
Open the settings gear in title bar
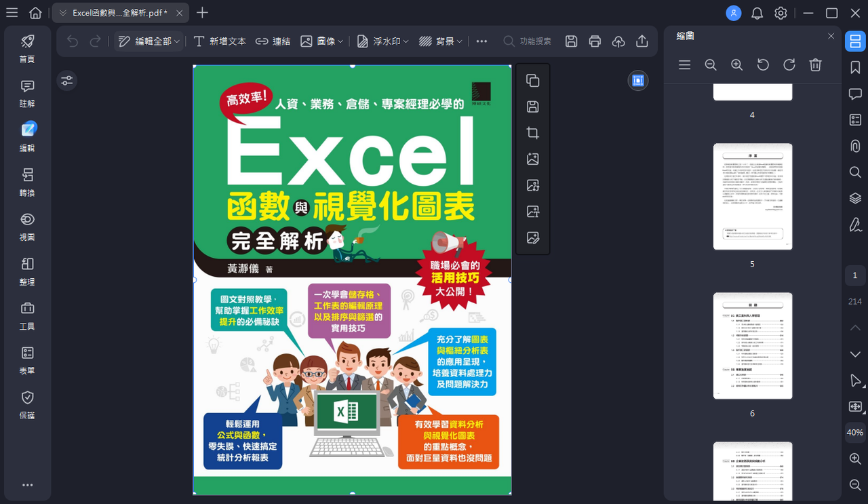pos(781,13)
